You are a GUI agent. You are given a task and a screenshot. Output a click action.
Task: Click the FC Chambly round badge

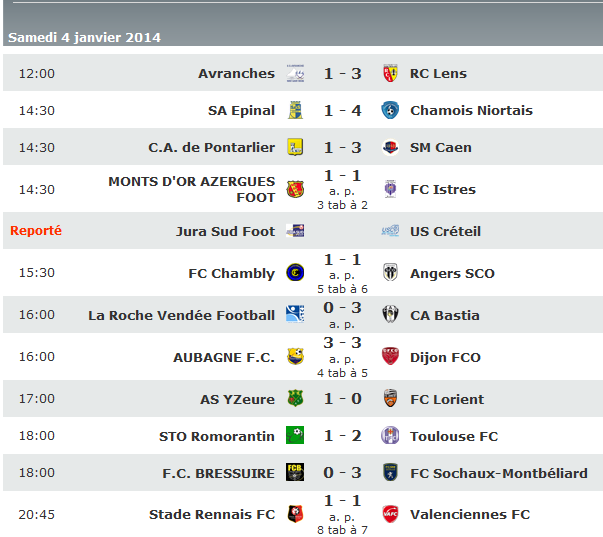[x=295, y=273]
